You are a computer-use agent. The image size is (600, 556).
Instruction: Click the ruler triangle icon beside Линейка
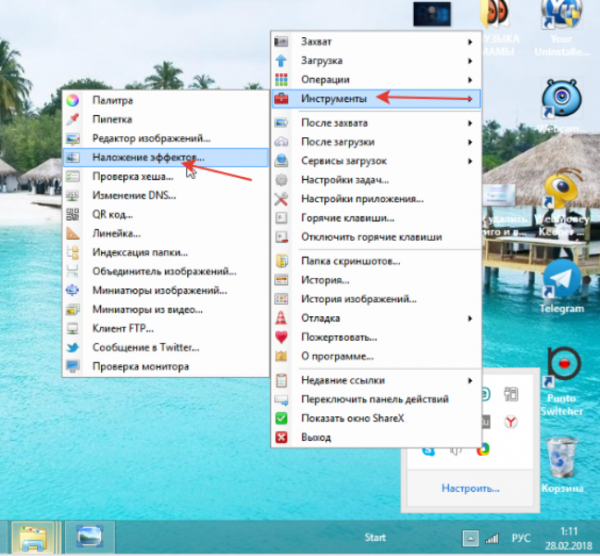click(x=72, y=233)
